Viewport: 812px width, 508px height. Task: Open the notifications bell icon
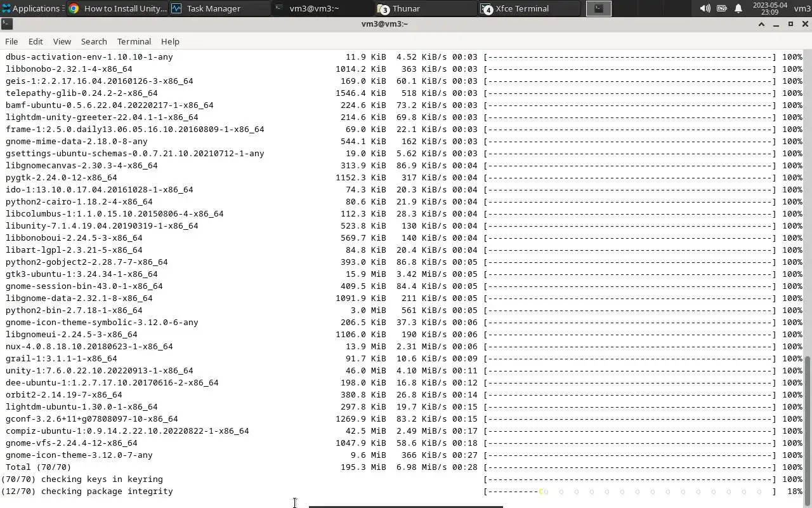coord(738,8)
